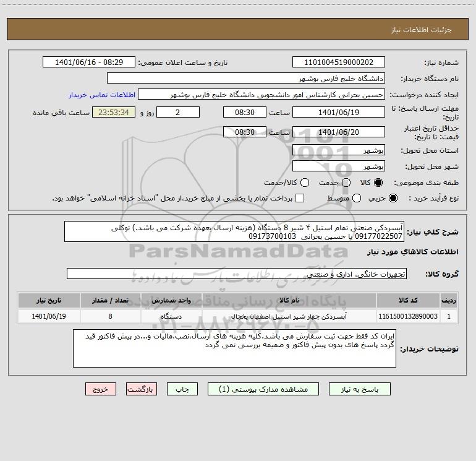
Task: Click the توضیحات خریدار text area
Action: pyautogui.click(x=234, y=348)
